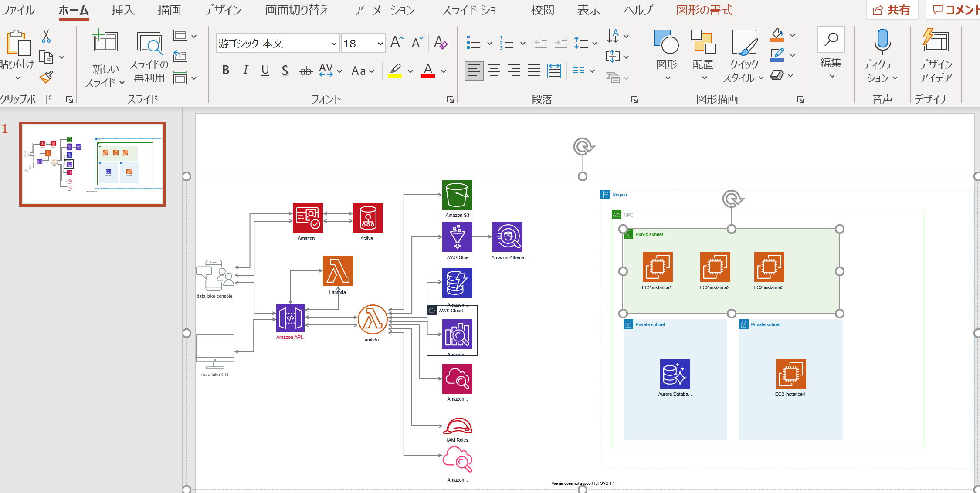The image size is (980, 493).
Task: Click the Format Painter brush icon
Action: point(46,77)
